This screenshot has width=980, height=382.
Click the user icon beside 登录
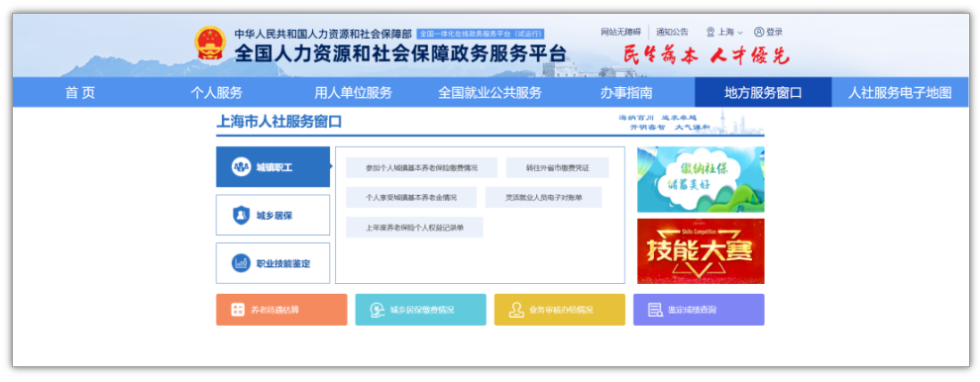coord(759,32)
